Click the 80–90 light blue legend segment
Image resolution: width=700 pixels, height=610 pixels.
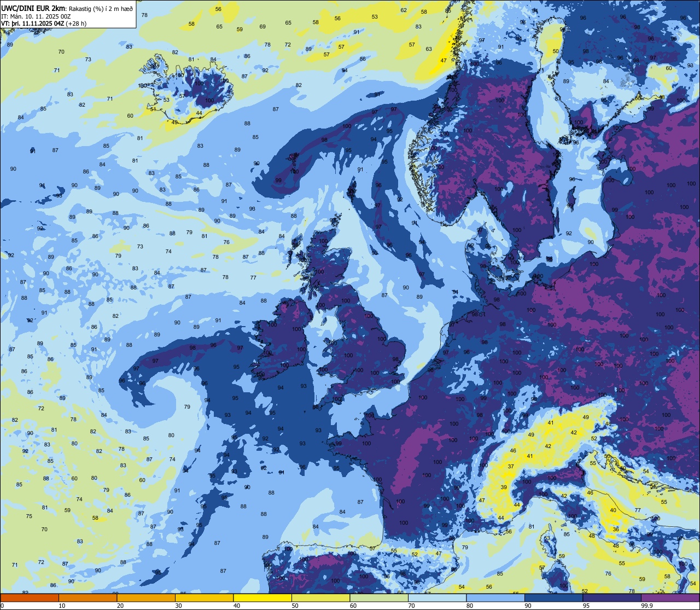click(x=495, y=597)
